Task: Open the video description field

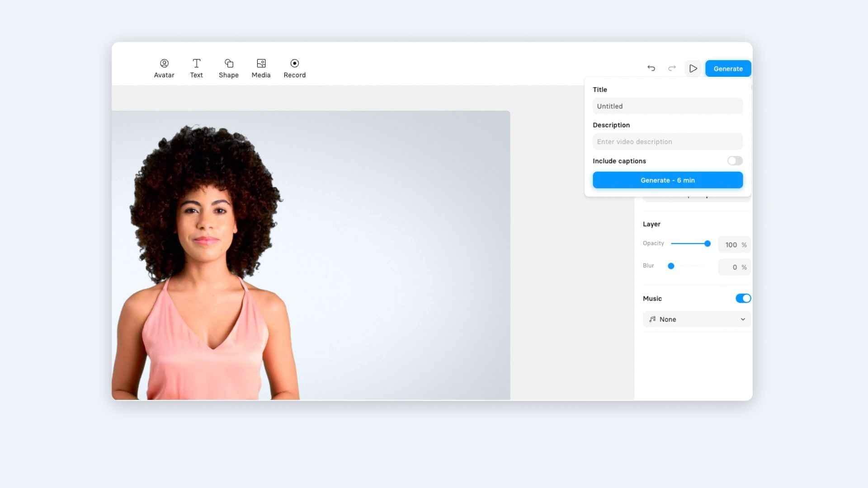Action: [667, 141]
